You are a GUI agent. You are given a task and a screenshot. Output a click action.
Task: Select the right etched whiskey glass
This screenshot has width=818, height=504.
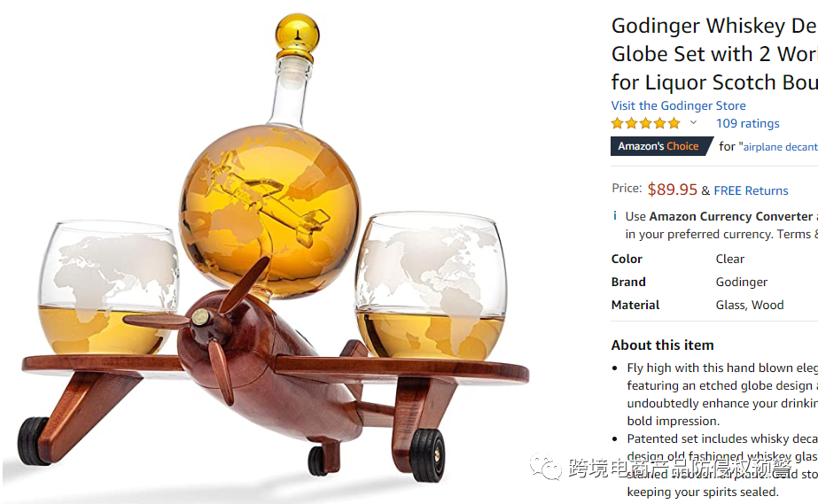(431, 286)
